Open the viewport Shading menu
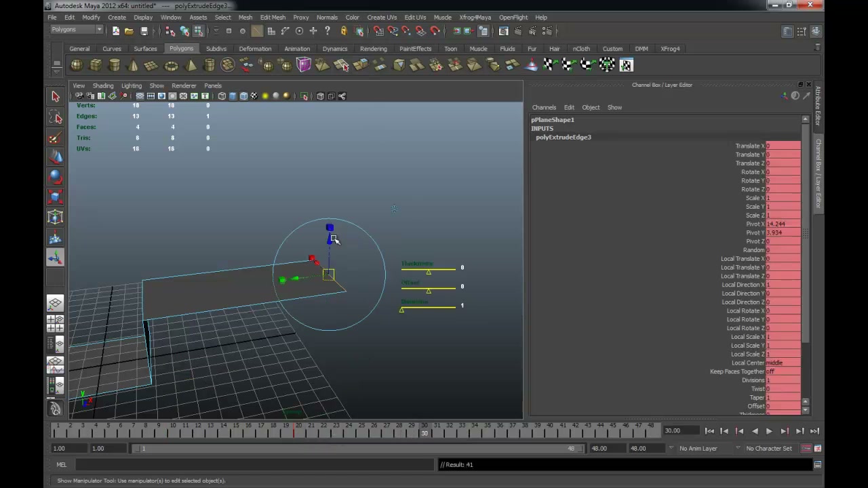Screen dimensions: 868x488 coord(103,86)
